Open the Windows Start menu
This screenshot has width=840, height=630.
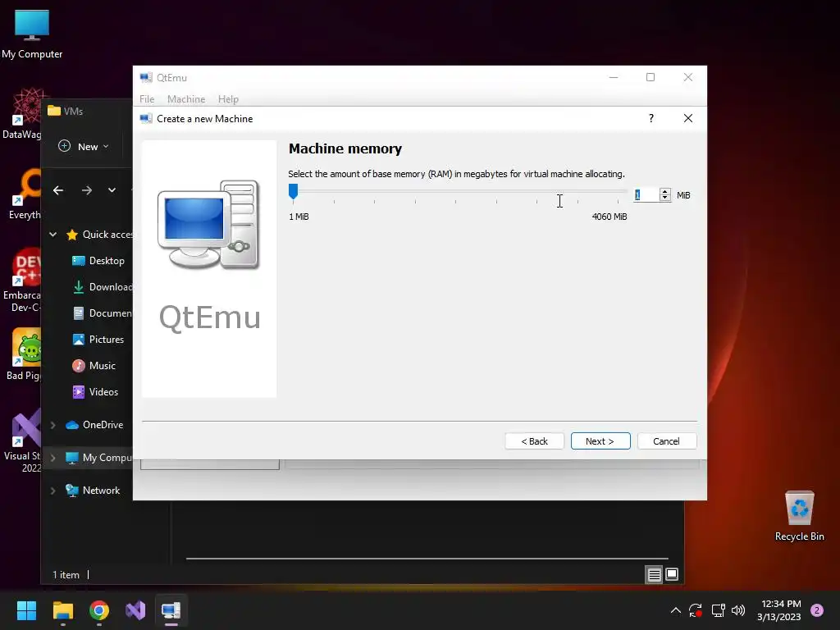point(26,610)
